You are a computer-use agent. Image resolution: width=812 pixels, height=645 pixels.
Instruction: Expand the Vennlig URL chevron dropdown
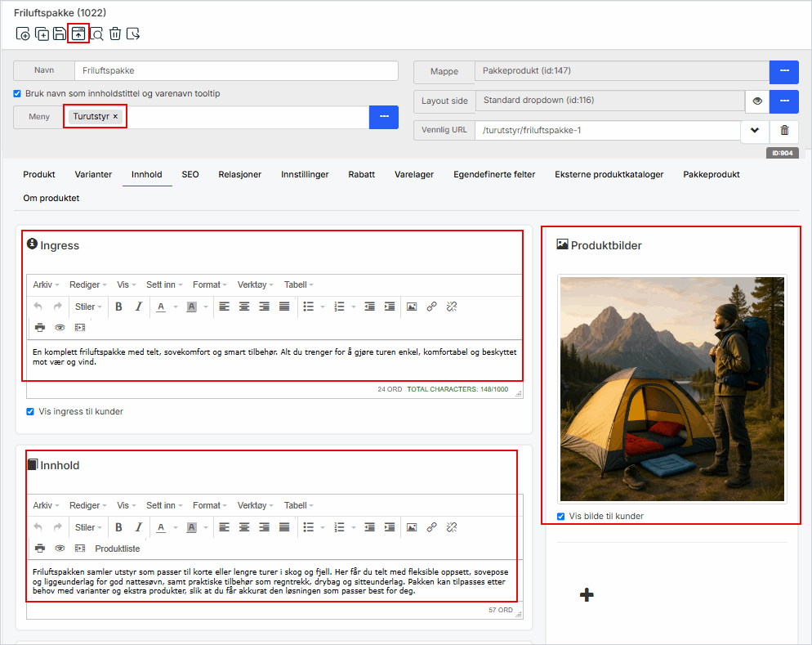tap(755, 131)
